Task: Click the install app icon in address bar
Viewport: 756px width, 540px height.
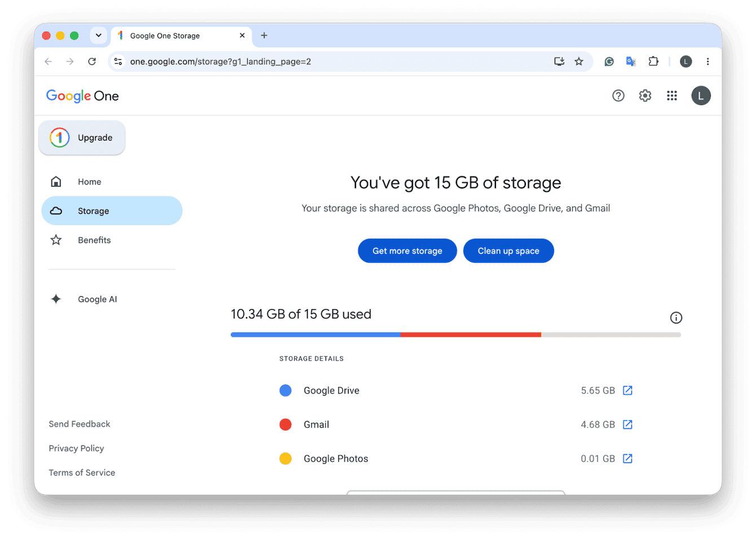Action: tap(559, 62)
